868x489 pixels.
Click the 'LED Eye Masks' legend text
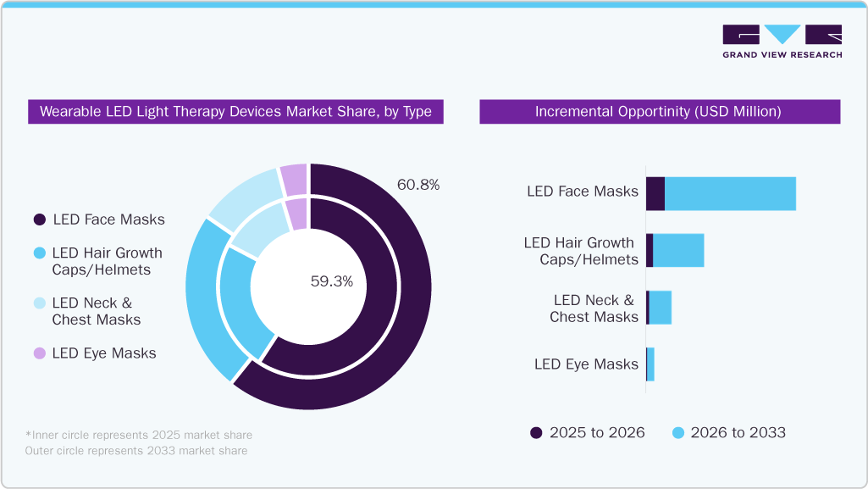(x=104, y=353)
